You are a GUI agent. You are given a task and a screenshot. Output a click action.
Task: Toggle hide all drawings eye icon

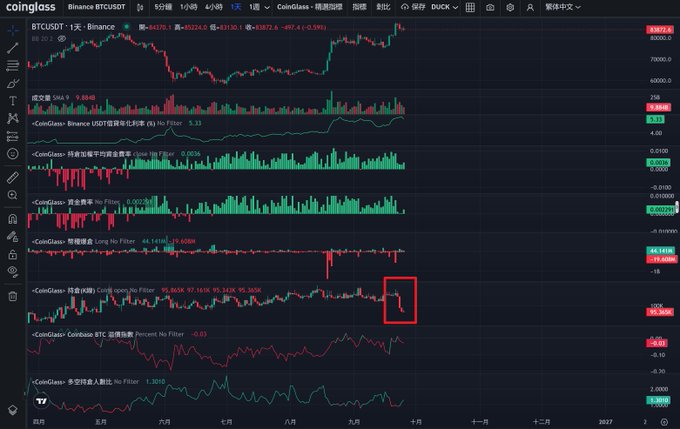pyautogui.click(x=13, y=272)
